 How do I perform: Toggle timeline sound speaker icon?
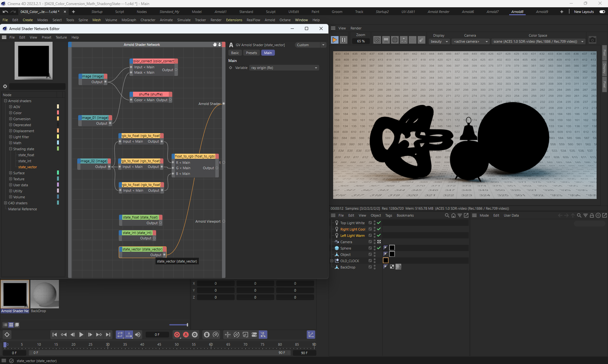pos(138,335)
